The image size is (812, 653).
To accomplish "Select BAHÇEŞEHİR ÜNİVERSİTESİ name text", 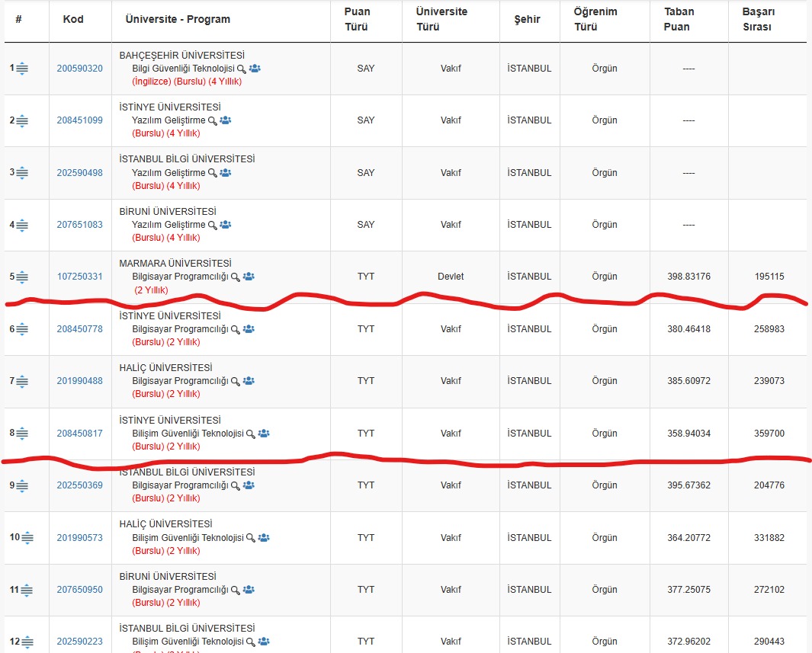I will point(181,56).
